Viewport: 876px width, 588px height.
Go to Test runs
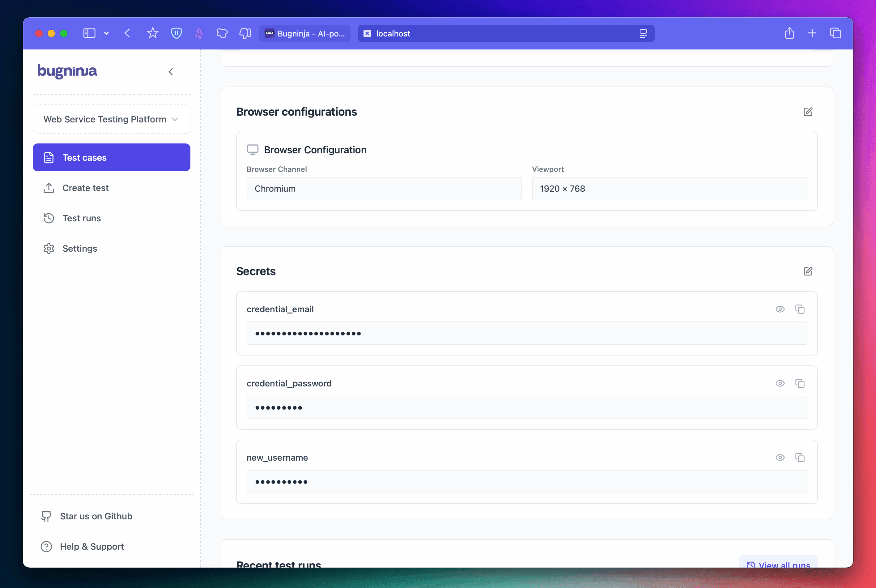pos(111,218)
